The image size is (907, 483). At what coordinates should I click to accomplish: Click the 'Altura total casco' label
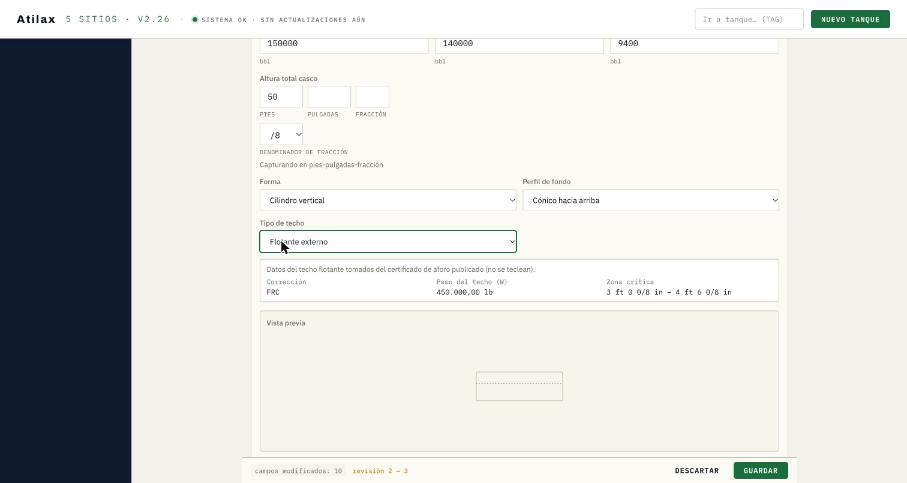pyautogui.click(x=288, y=78)
